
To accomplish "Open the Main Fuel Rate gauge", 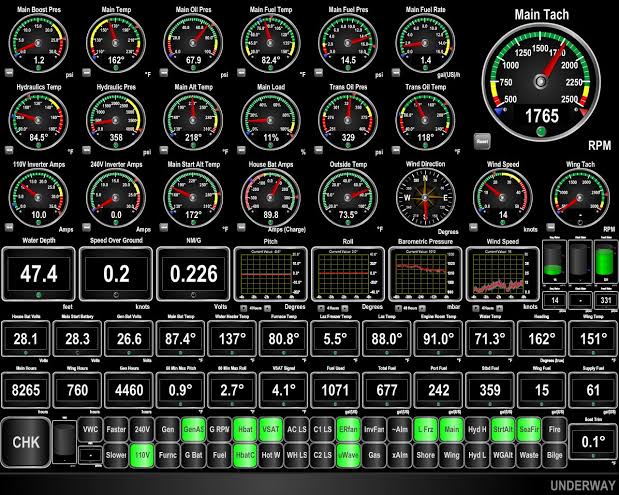I will tap(425, 43).
